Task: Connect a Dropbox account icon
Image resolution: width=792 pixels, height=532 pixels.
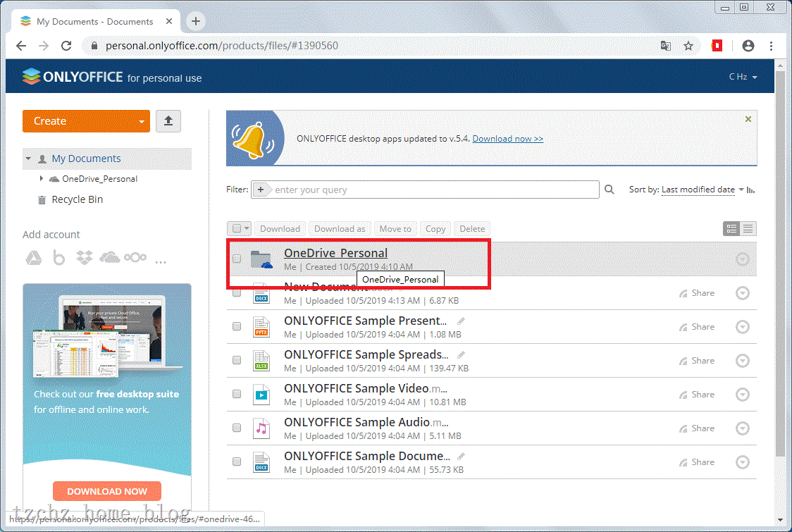Action: (85, 258)
